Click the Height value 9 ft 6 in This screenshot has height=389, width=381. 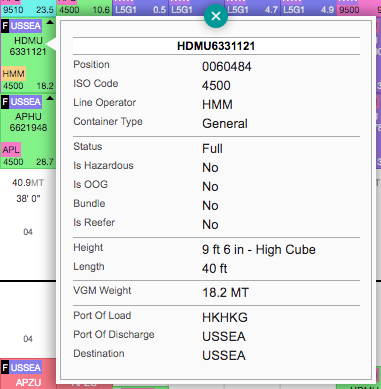pos(259,250)
